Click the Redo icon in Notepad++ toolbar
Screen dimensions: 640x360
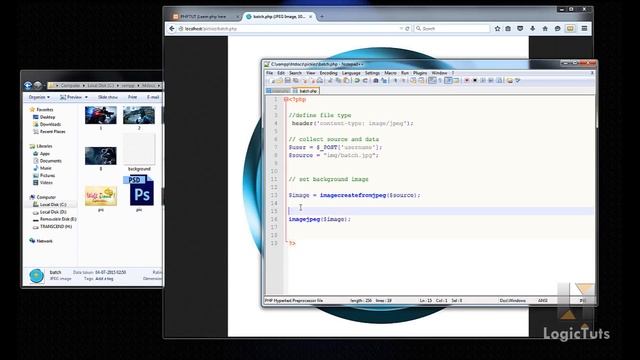point(365,81)
